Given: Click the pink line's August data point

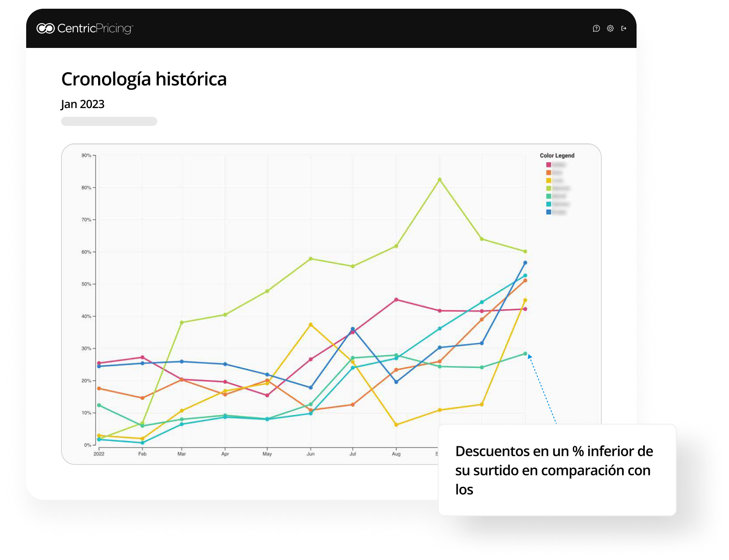Looking at the screenshot, I should coord(396,300).
